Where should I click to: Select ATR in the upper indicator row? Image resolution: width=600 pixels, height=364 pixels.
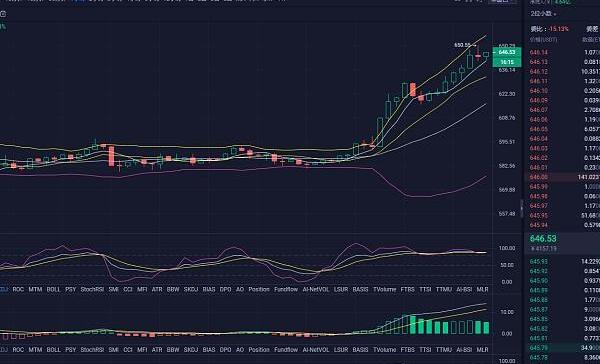[x=157, y=289]
